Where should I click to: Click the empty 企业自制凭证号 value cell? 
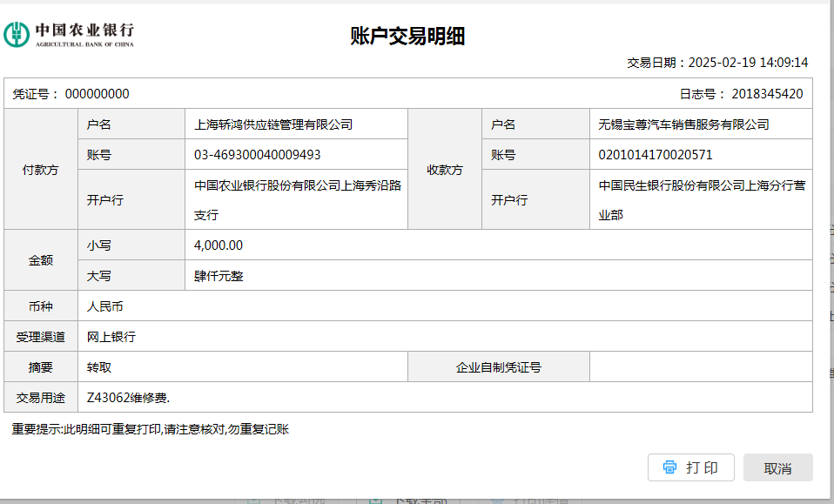click(700, 367)
